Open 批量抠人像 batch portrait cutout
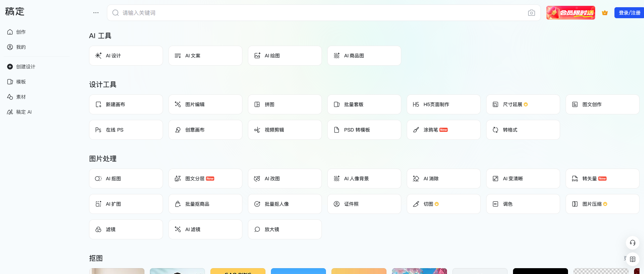644x274 pixels. pos(285,204)
